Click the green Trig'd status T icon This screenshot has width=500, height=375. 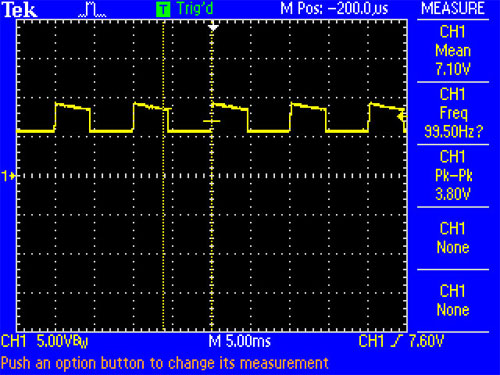click(163, 9)
